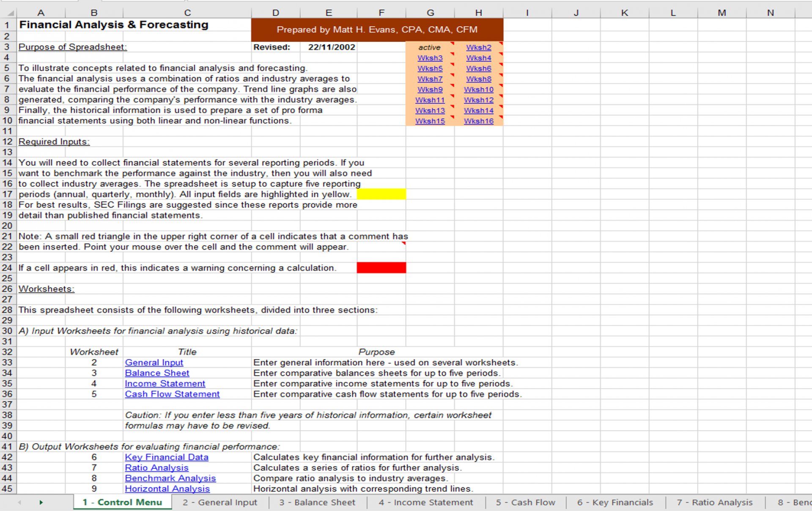Image resolution: width=812 pixels, height=511 pixels.
Task: Open the Wksh13 link
Action: click(430, 111)
